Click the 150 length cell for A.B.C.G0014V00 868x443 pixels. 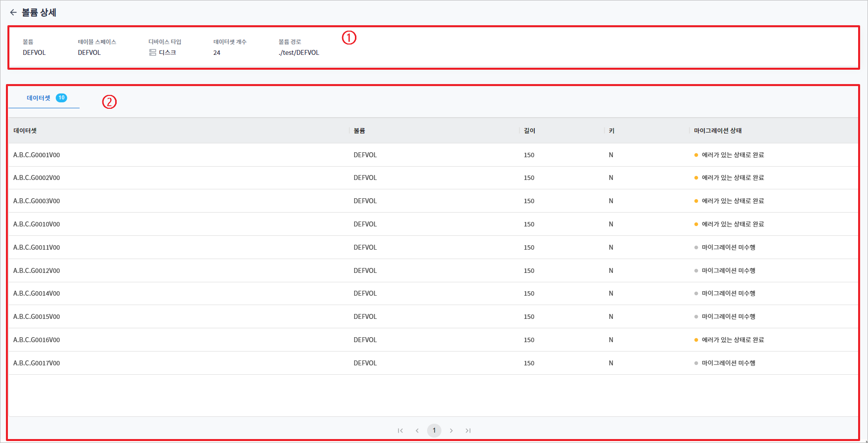[529, 293]
